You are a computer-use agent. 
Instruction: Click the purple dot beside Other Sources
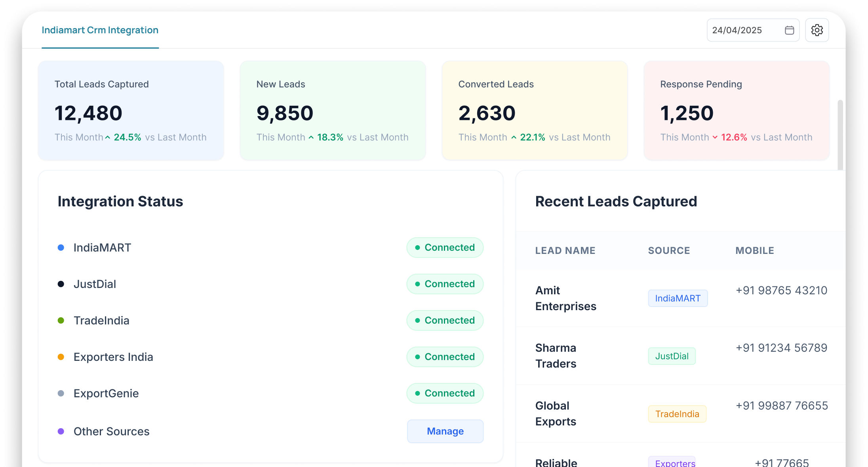(61, 431)
